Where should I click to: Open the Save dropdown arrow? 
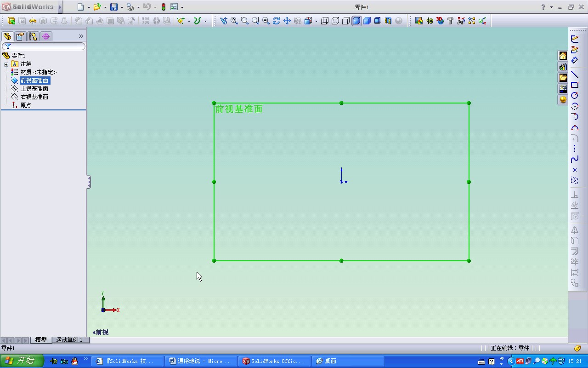click(x=122, y=7)
